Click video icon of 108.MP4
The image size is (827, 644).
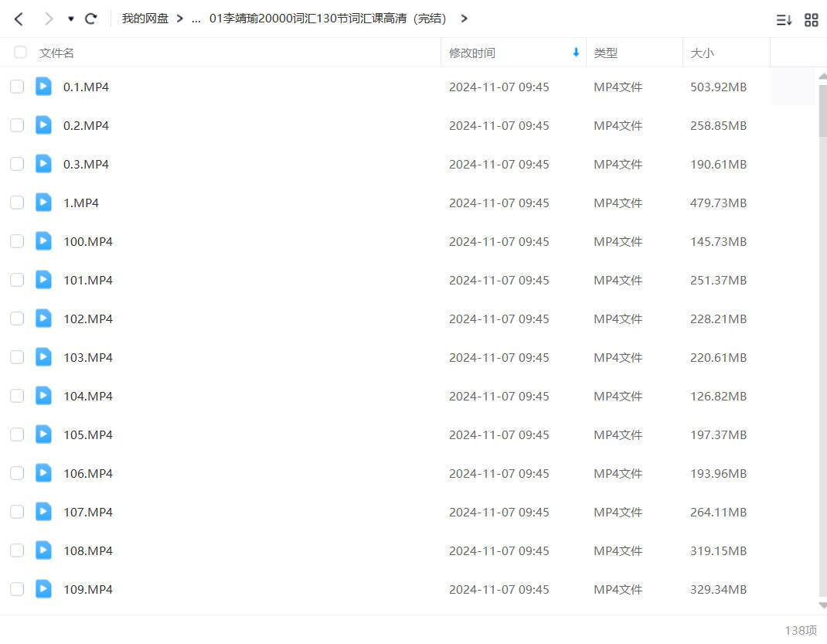[44, 550]
